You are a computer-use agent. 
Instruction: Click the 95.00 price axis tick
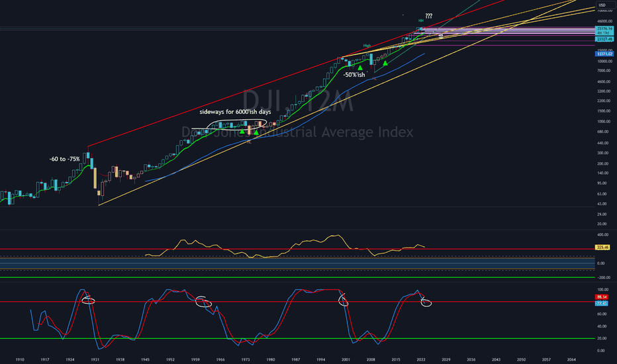(x=602, y=183)
